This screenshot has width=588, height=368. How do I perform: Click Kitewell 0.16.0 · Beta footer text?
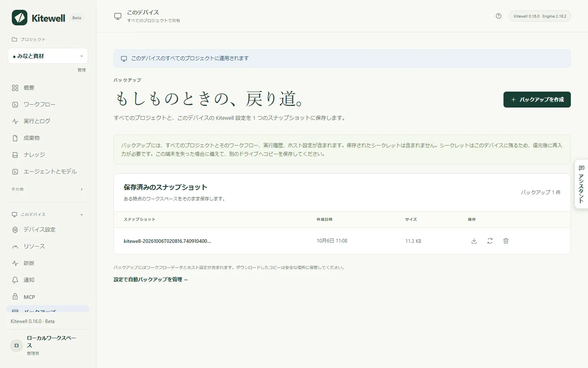pos(33,321)
